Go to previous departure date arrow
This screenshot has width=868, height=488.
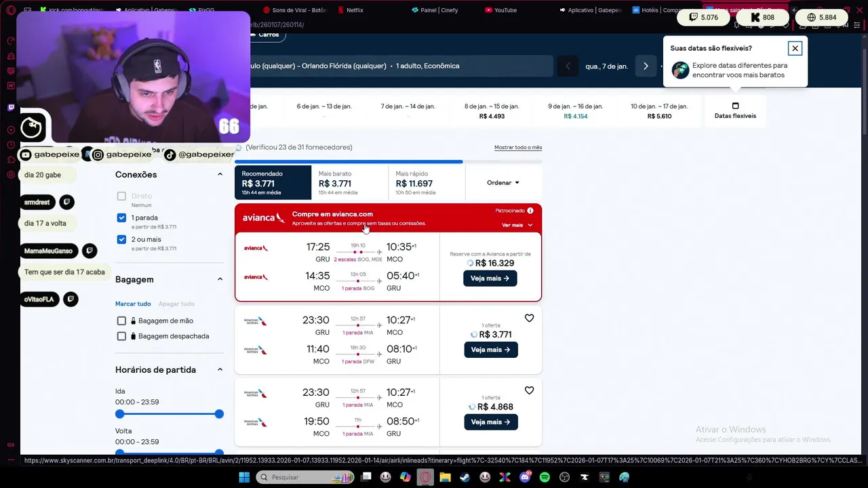point(568,66)
